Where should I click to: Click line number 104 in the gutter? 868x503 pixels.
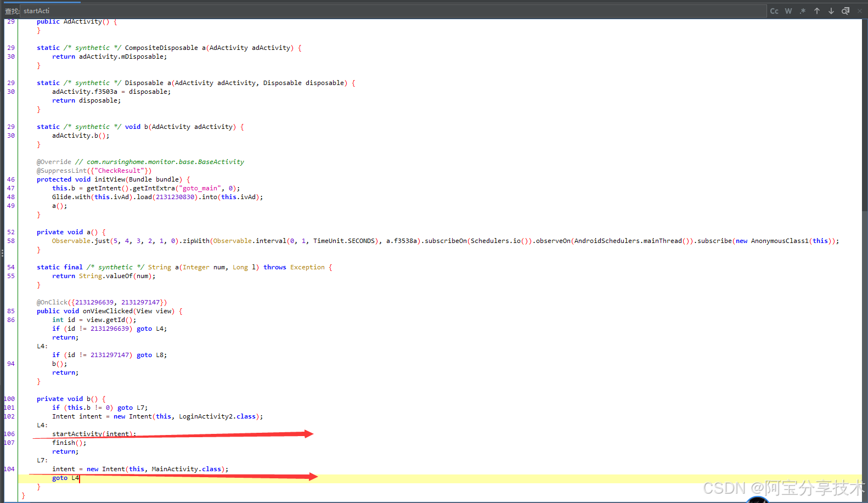(x=10, y=469)
